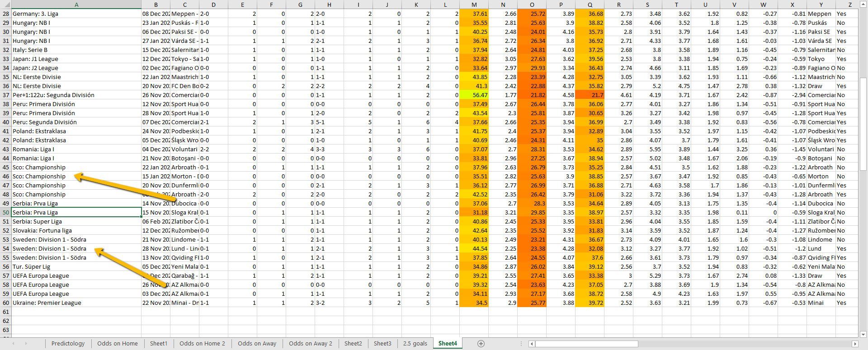Click 'Sloga Kral' in column Y
This screenshot has width=868, height=350.
click(821, 212)
